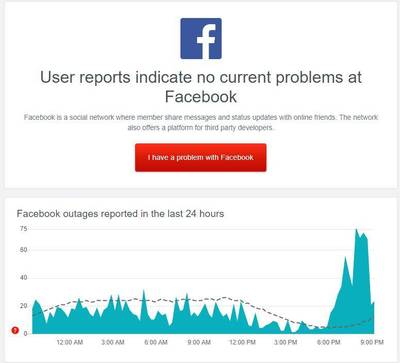This screenshot has height=363, width=400.
Task: Click the 20 value on chart y-axis
Action: tap(23, 306)
